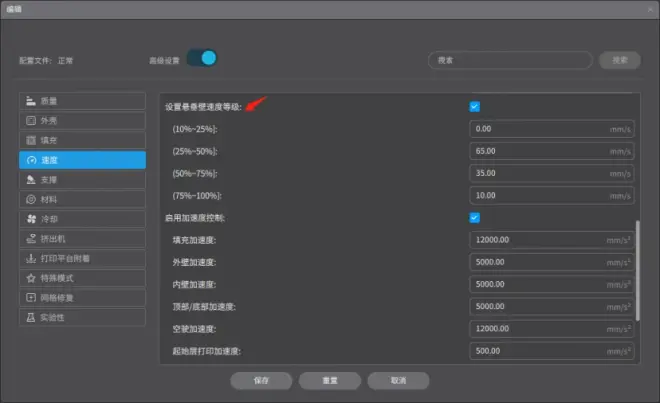Viewport: 660px width, 403px height.
Task: Click the (25%~50%): label text
Action: [x=195, y=151]
